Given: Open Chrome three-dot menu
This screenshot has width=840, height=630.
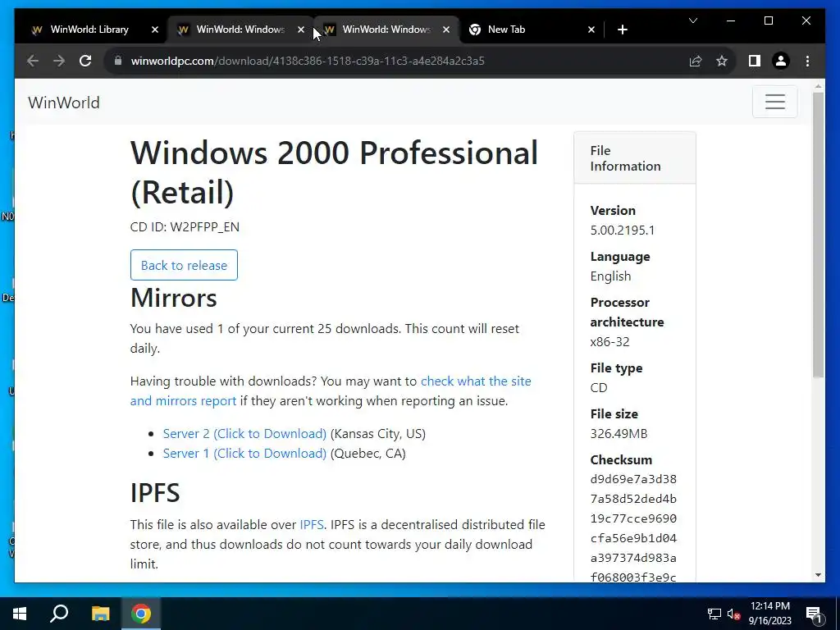Looking at the screenshot, I should click(x=807, y=61).
